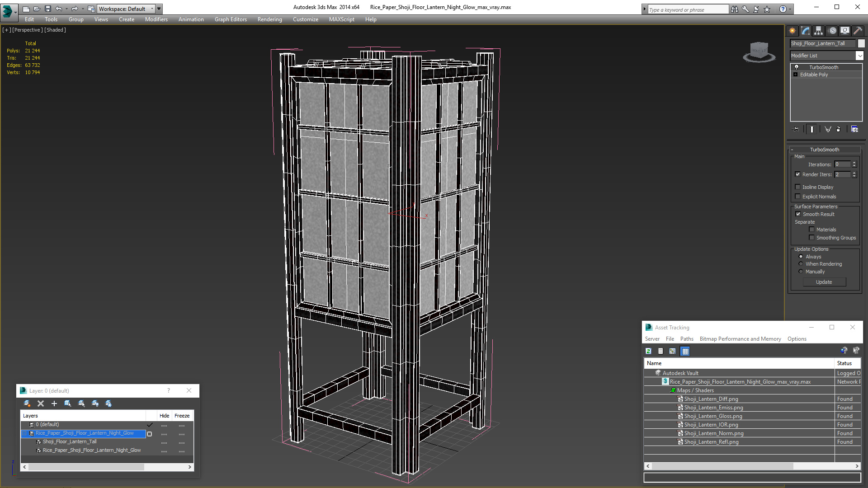Open the Display command panel tab

pos(844,31)
